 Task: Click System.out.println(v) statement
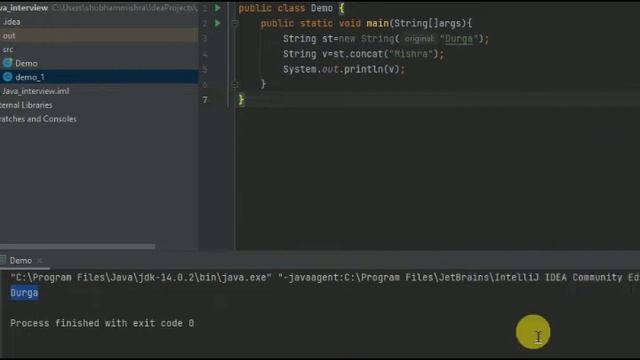coord(344,69)
